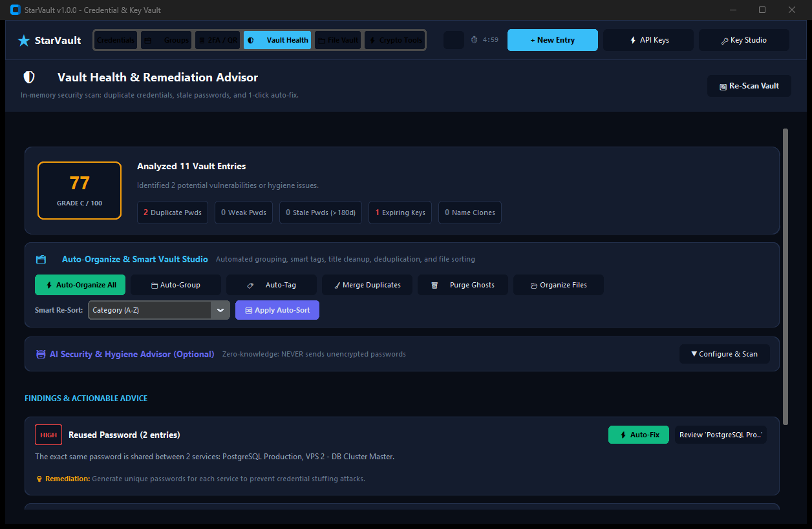The width and height of the screenshot is (812, 529).
Task: Click the Auto-Group button
Action: [176, 285]
